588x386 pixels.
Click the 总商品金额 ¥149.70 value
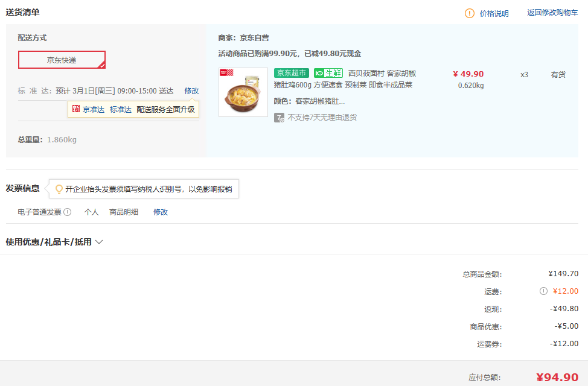point(563,274)
